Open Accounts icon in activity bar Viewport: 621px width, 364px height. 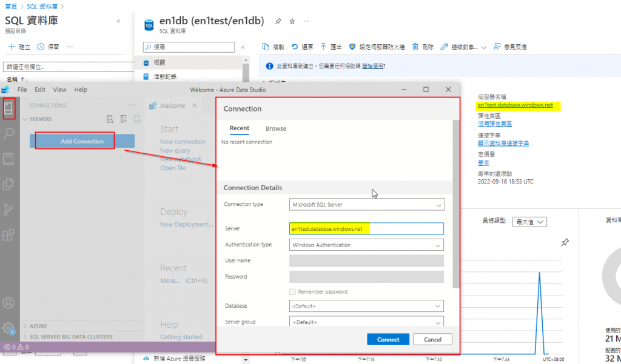click(x=8, y=303)
